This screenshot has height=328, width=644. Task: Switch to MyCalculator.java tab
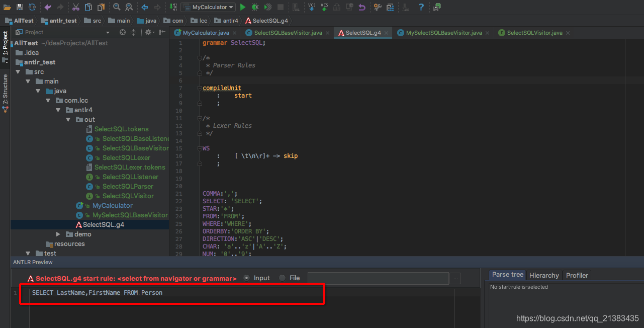coord(206,33)
